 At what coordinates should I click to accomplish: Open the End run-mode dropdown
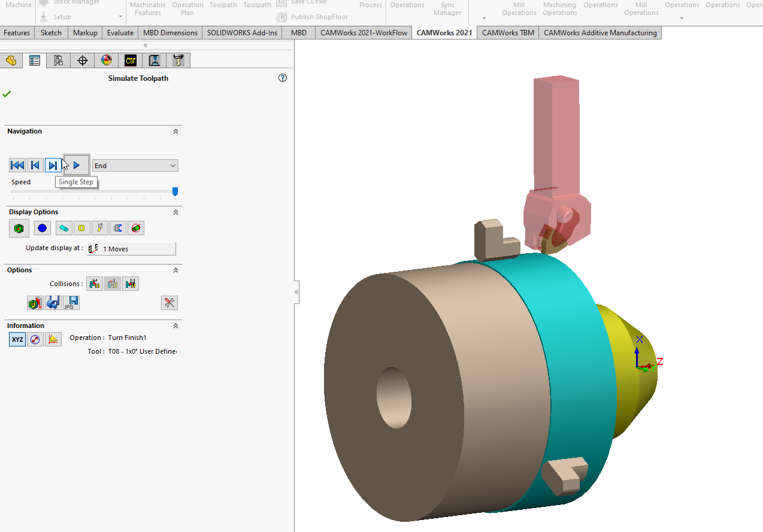pos(135,166)
